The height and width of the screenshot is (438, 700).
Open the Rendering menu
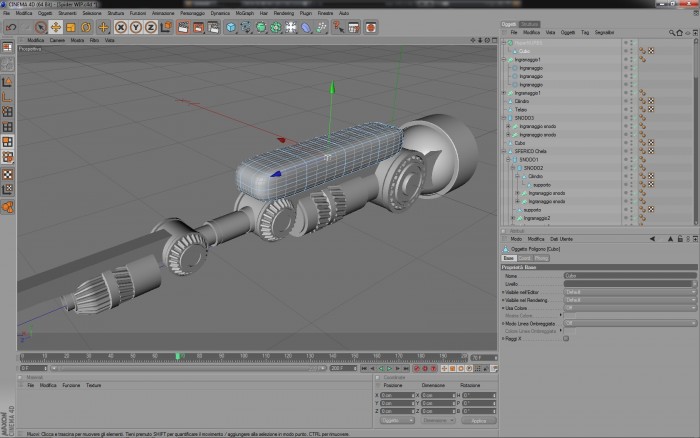tap(283, 13)
